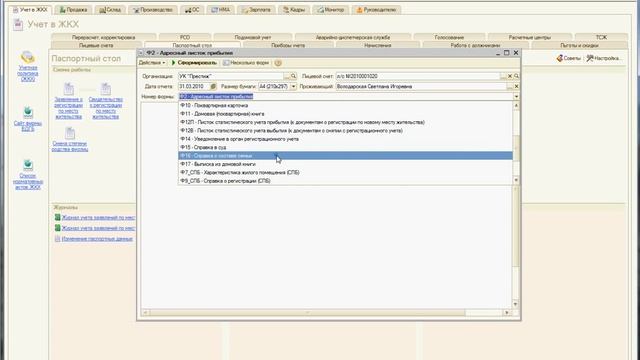Open calendar icon beside Дата отчета
This screenshot has width=640, height=360.
(213, 87)
